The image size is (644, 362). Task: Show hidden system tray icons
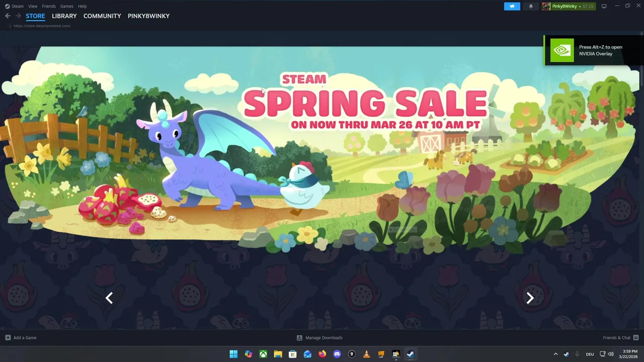point(555,354)
